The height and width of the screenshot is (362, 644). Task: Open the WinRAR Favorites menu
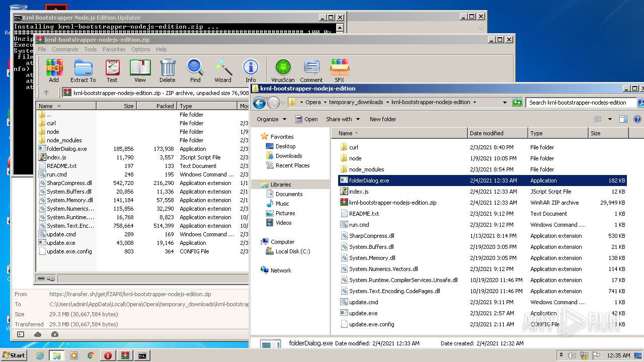click(114, 49)
